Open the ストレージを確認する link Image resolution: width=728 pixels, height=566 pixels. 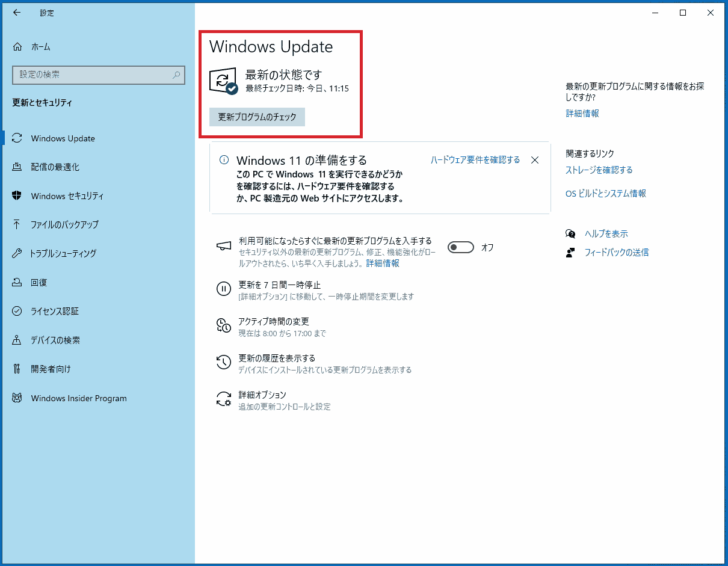coord(599,170)
